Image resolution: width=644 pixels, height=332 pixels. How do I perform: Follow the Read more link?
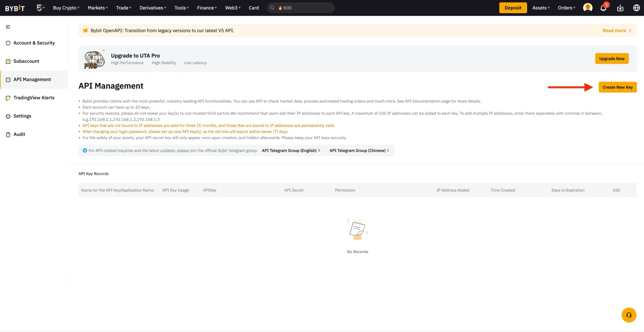(x=617, y=31)
